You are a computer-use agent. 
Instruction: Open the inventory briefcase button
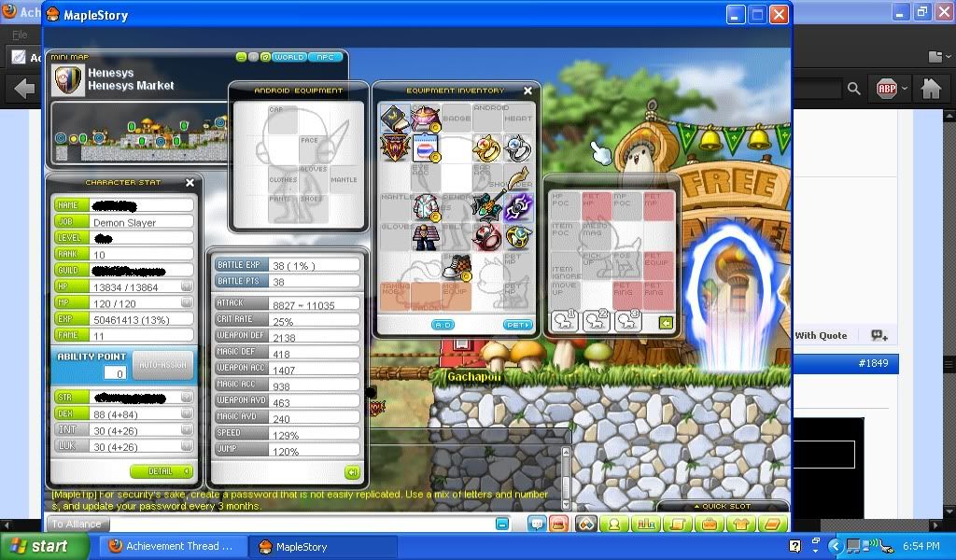pos(710,524)
